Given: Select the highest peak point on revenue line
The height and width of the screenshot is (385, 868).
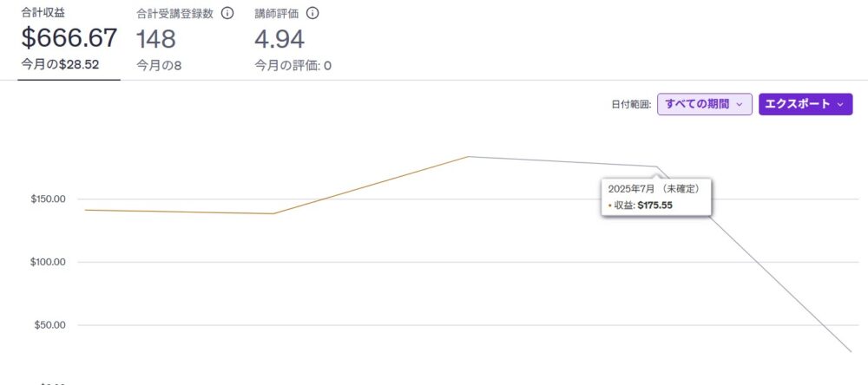Looking at the screenshot, I should click(x=469, y=157).
